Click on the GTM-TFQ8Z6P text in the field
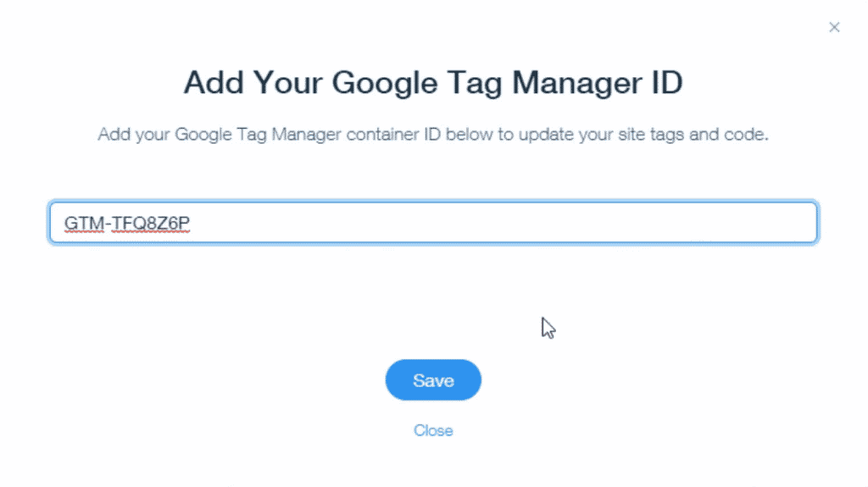This screenshot has width=868, height=487. pyautogui.click(x=127, y=223)
